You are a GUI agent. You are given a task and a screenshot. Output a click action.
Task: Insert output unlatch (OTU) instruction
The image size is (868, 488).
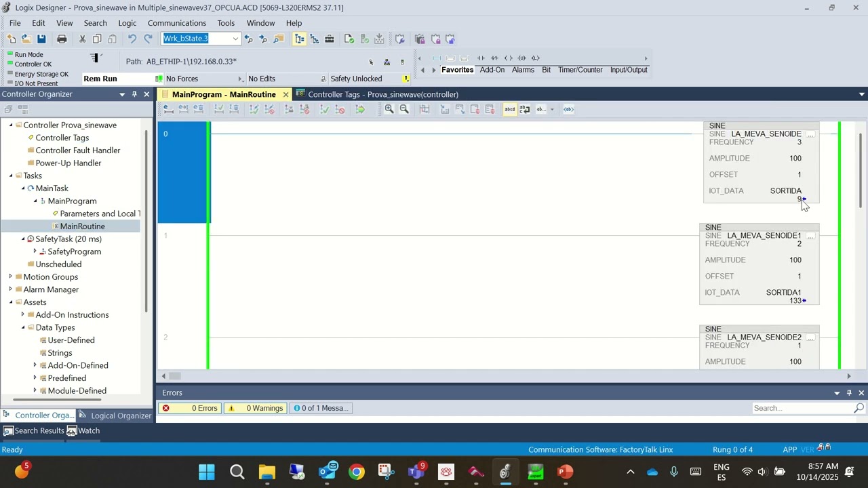click(x=521, y=58)
